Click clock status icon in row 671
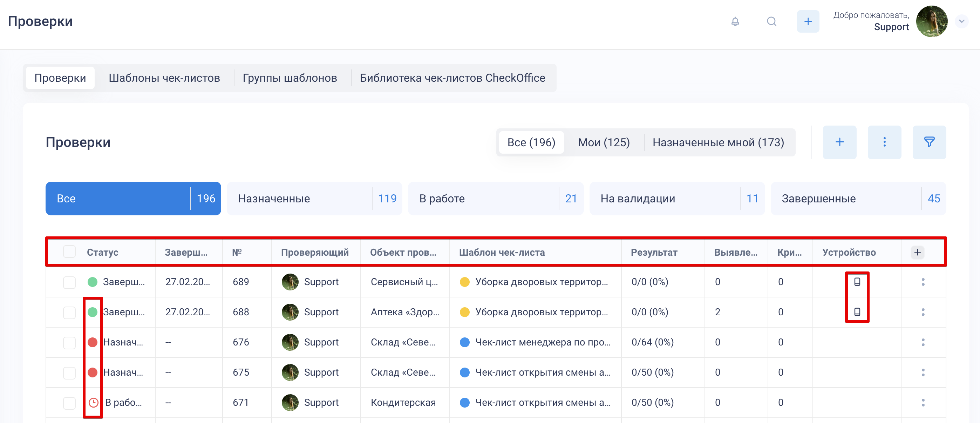This screenshot has height=423, width=980. coord(93,402)
